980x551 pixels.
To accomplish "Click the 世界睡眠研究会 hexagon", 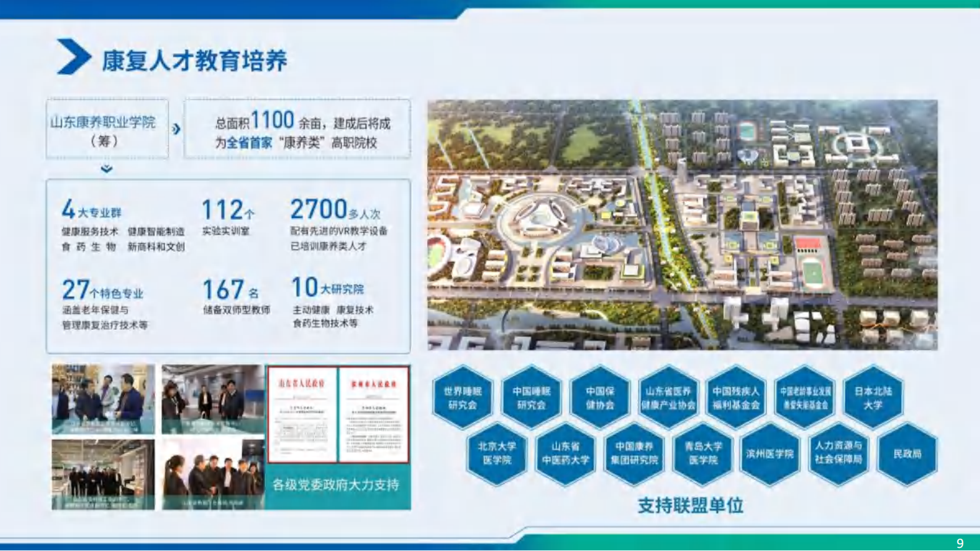I will 463,398.
